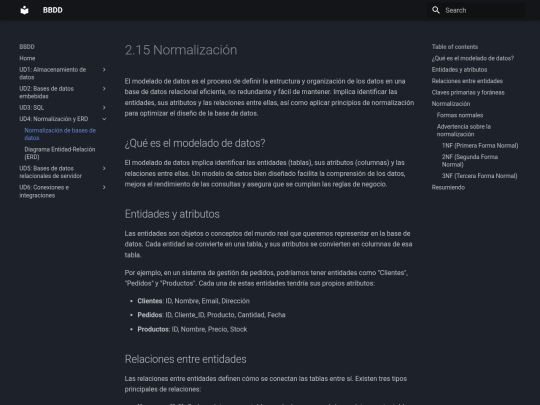Open UD4: Normalización y ERD nav item
540x405 pixels.
pyautogui.click(x=54, y=119)
